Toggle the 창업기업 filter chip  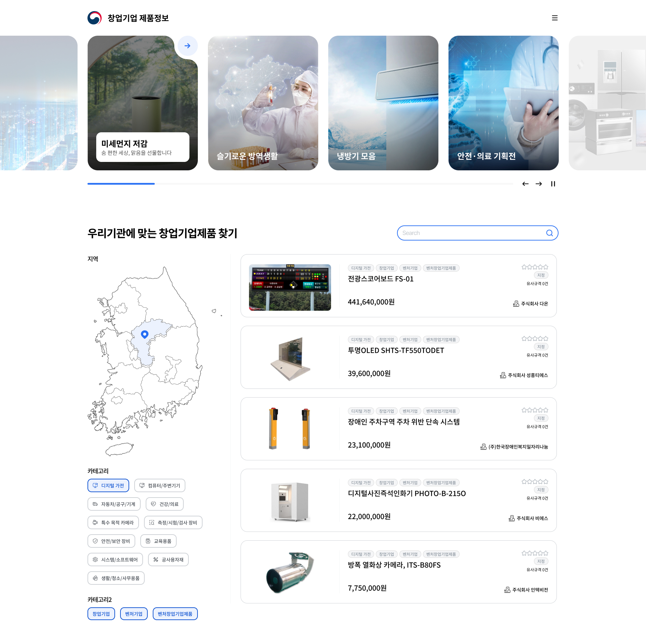coord(101,614)
